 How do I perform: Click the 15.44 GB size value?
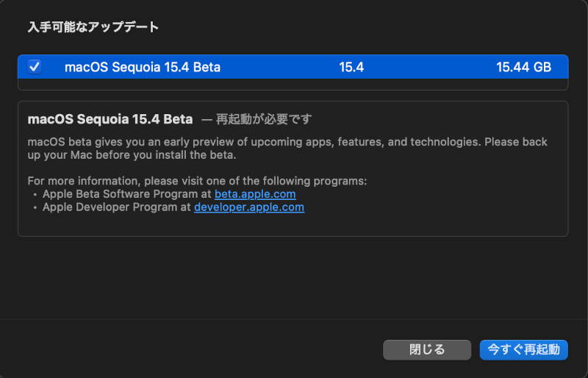(523, 67)
